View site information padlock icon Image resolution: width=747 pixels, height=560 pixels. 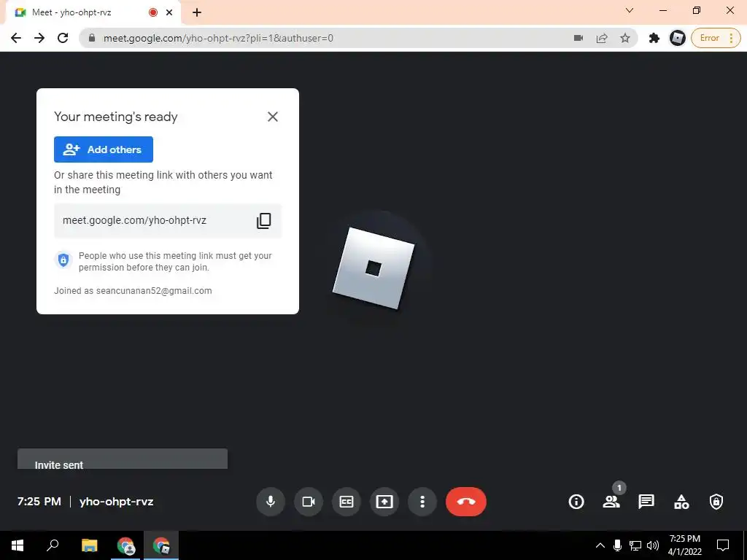coord(92,38)
